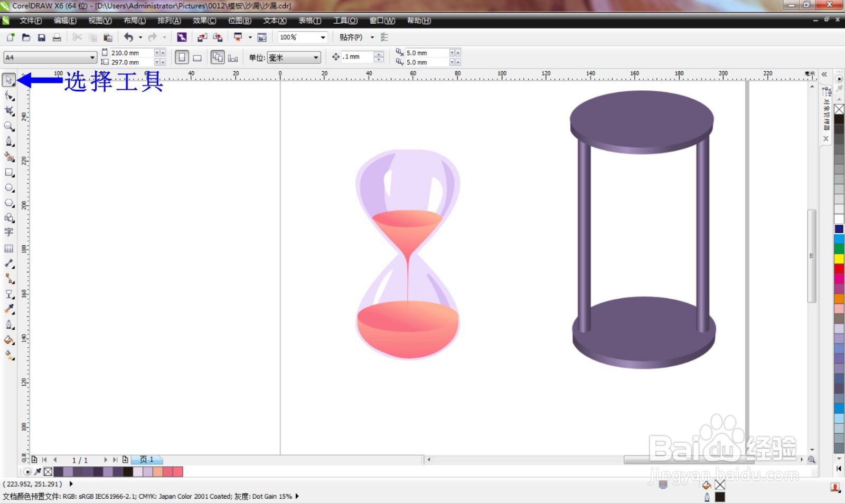Enable snapping via the 贴齐 control
This screenshot has height=504, width=845.
pyautogui.click(x=354, y=37)
